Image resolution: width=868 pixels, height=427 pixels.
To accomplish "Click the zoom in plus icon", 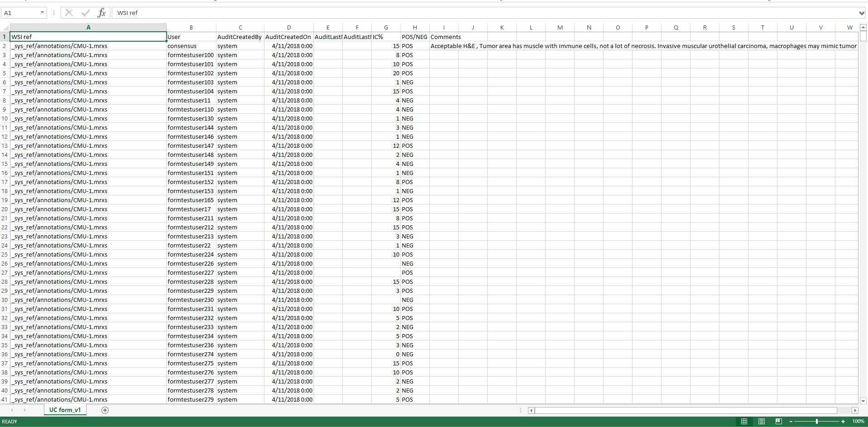I will (843, 422).
